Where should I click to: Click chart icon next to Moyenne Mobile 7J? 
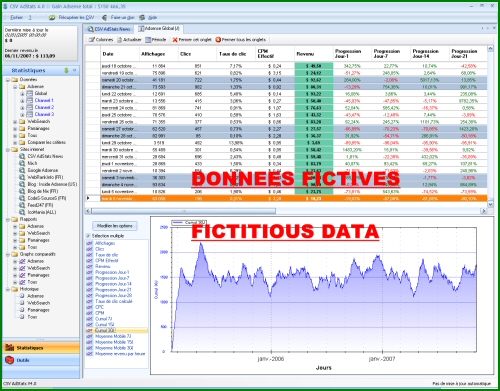point(89,336)
